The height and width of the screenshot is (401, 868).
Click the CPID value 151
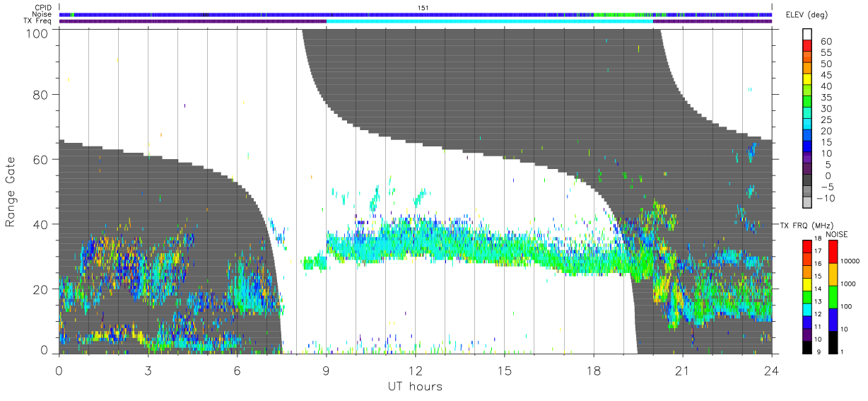423,8
